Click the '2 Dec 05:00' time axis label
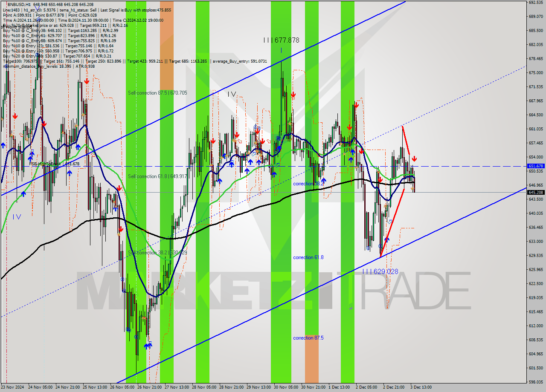Viewport: 546px width, 392px height. [366, 387]
